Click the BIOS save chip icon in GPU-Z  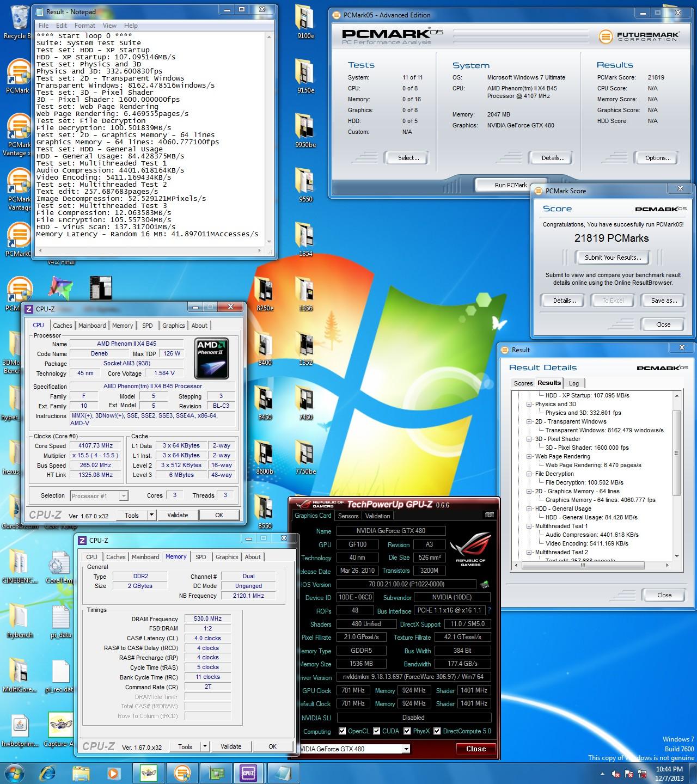pyautogui.click(x=484, y=584)
